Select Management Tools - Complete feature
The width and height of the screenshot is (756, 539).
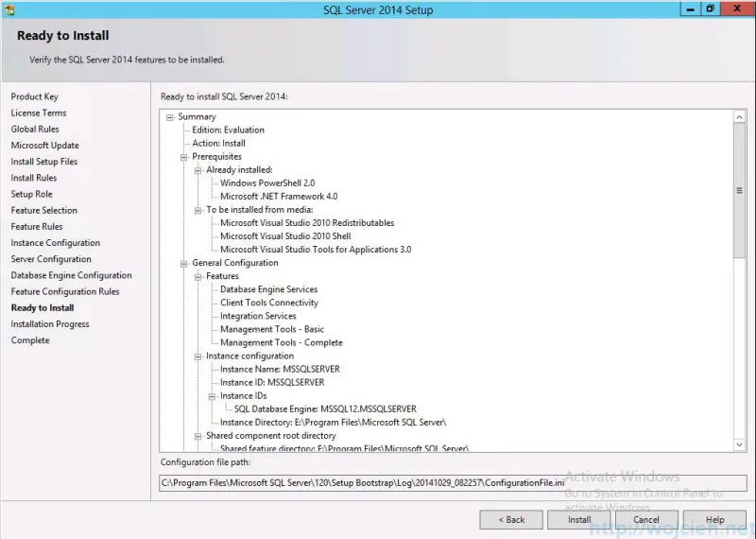(x=281, y=342)
